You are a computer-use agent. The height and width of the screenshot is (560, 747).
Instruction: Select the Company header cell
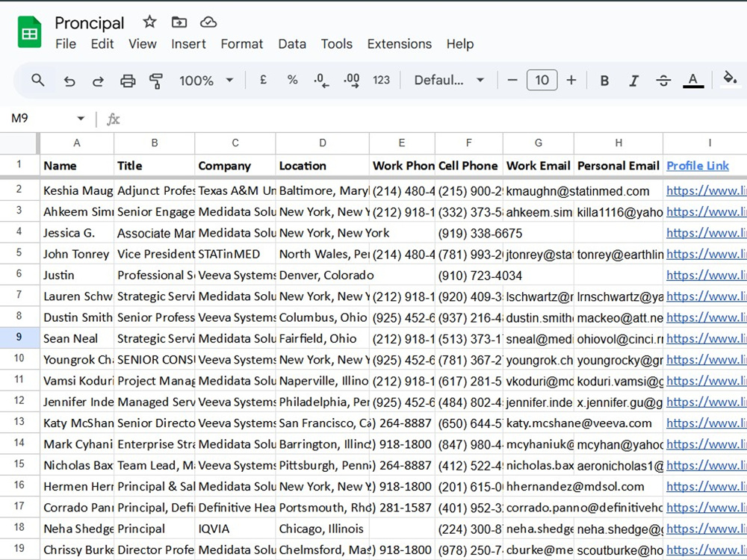click(235, 165)
